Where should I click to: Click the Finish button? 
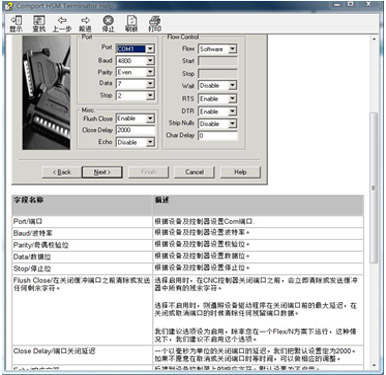[148, 172]
